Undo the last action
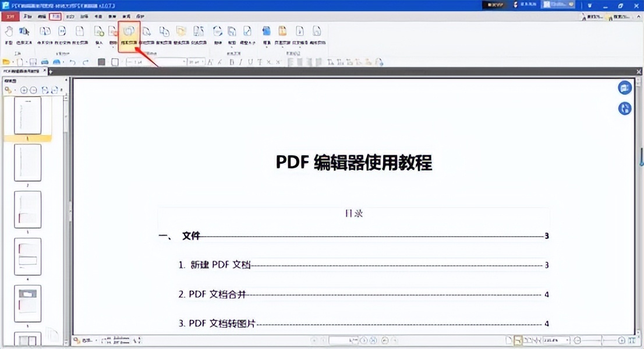 (72, 62)
